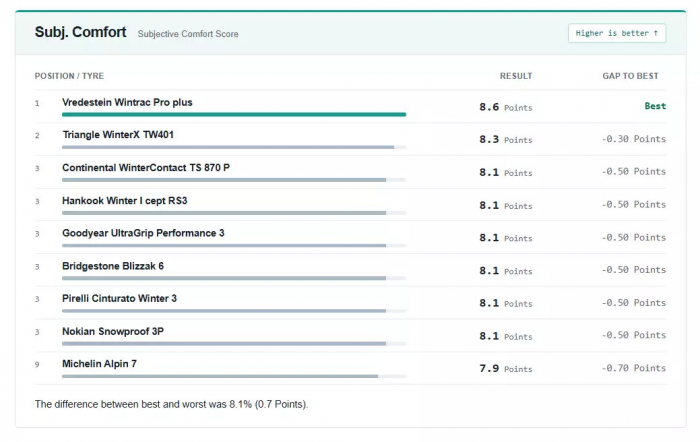Select Continental WinterContact TS 870 P
The width and height of the screenshot is (700, 442).
click(146, 167)
